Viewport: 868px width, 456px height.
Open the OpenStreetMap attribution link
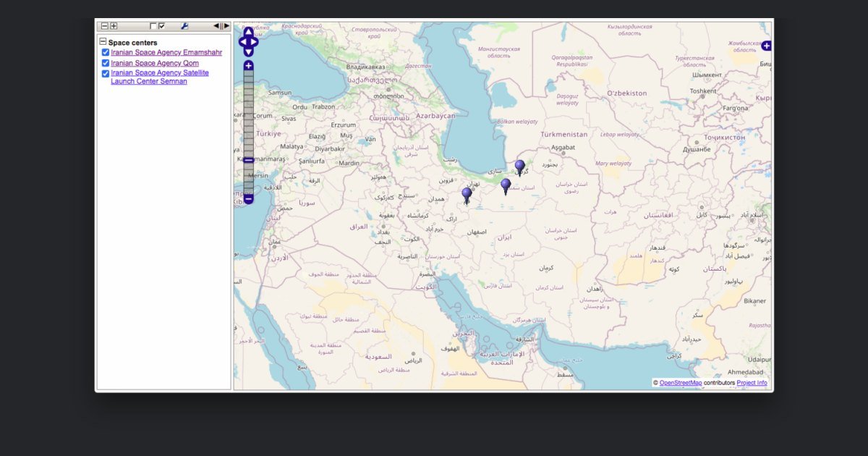pyautogui.click(x=681, y=383)
